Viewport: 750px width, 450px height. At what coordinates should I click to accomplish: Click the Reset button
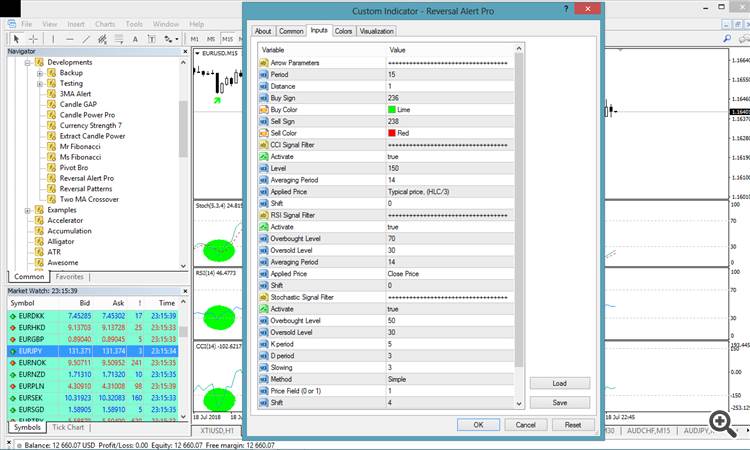(573, 425)
